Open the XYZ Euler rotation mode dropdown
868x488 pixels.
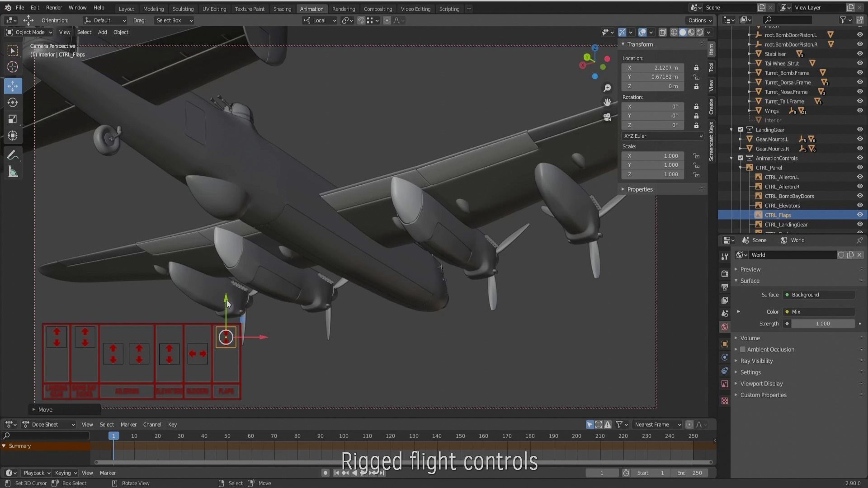point(662,136)
